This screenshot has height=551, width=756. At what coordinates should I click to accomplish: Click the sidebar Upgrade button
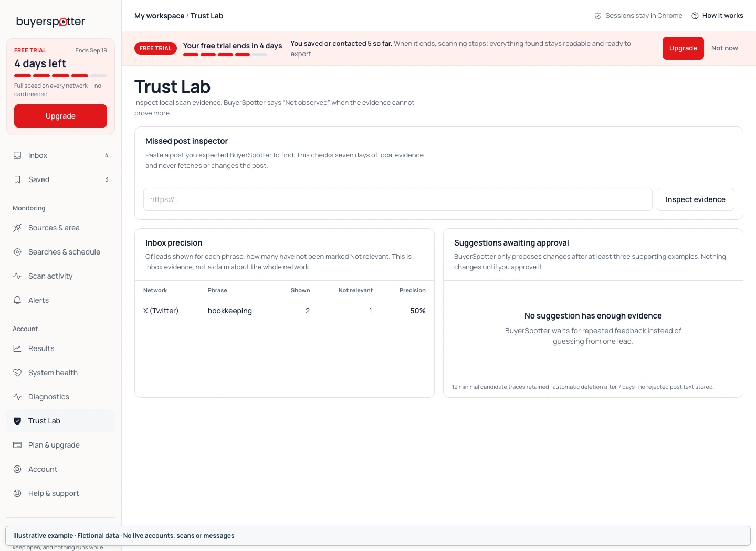coord(60,116)
